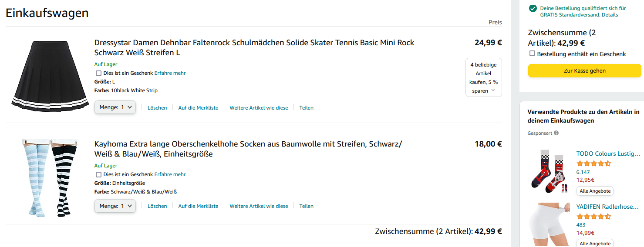Screen dimensions: 644x247
Task: Open 'Weitere Artikel wie diese' for socks
Action: tap(259, 206)
